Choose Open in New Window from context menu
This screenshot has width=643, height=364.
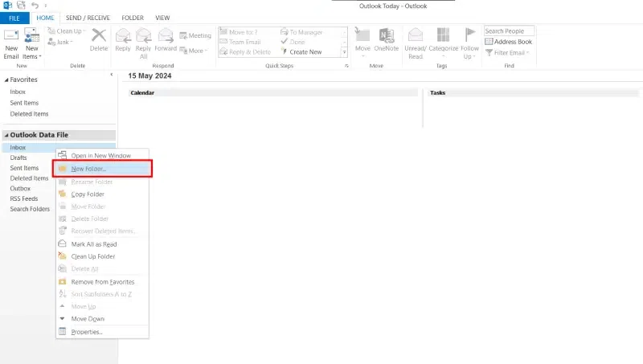coord(103,156)
